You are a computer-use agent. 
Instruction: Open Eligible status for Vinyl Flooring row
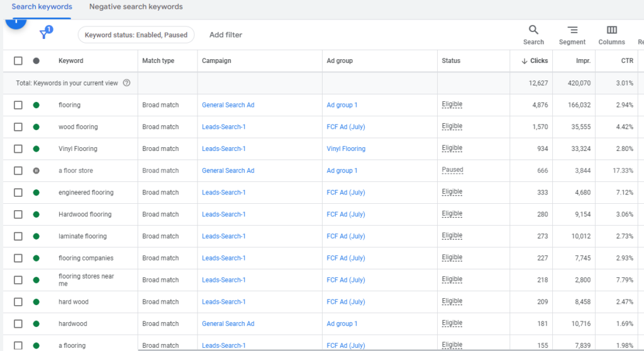(x=452, y=148)
